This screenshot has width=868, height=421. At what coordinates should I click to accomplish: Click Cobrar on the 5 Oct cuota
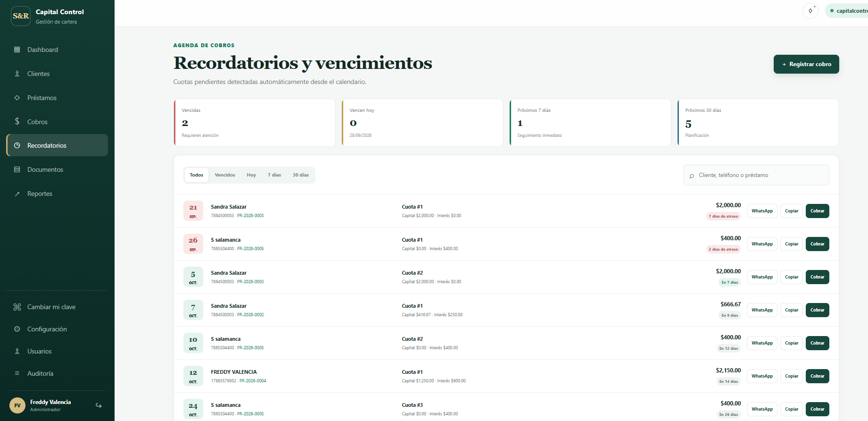[818, 277]
